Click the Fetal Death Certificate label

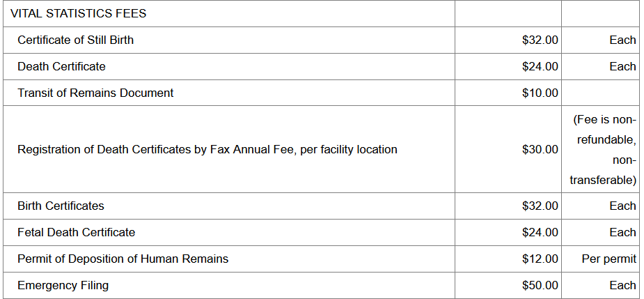[76, 232]
